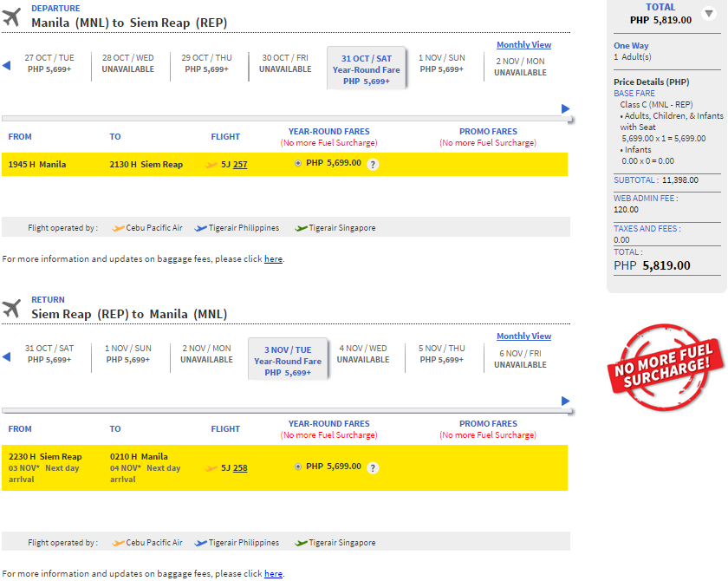The width and height of the screenshot is (728, 581).
Task: Open flight number 257 details
Action: [x=240, y=164]
